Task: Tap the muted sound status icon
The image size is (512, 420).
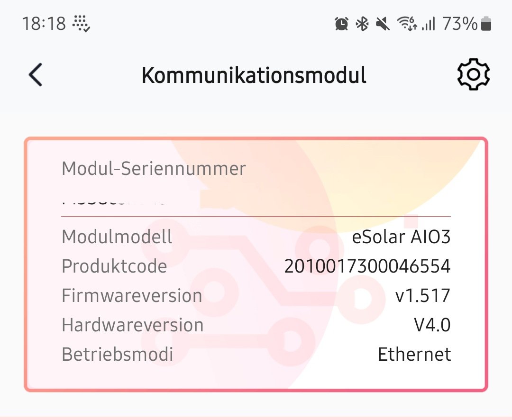Action: pos(383,24)
